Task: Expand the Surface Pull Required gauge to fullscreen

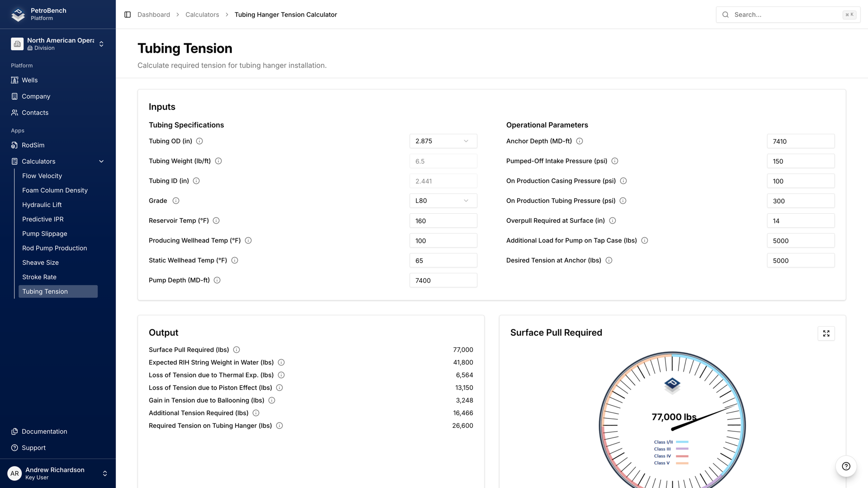Action: click(x=826, y=333)
